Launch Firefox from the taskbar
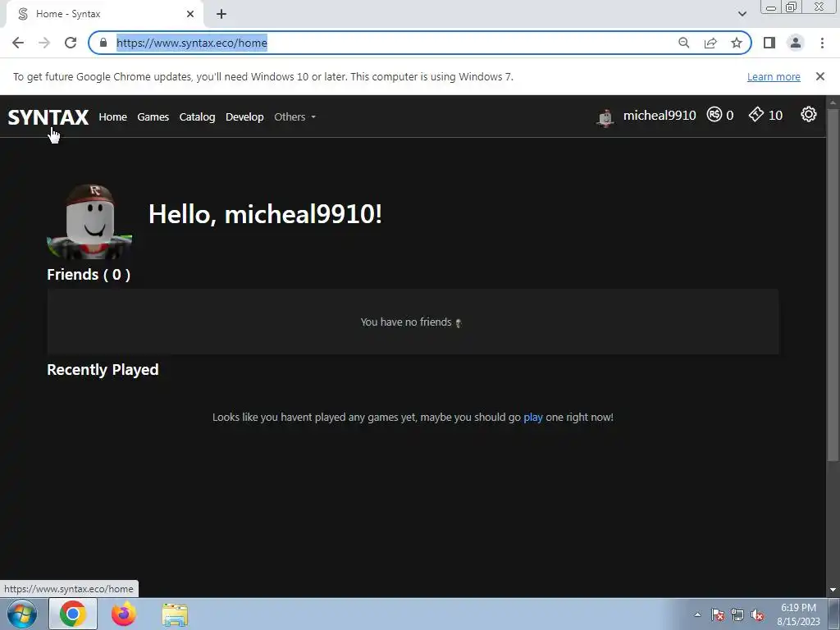 pyautogui.click(x=123, y=614)
